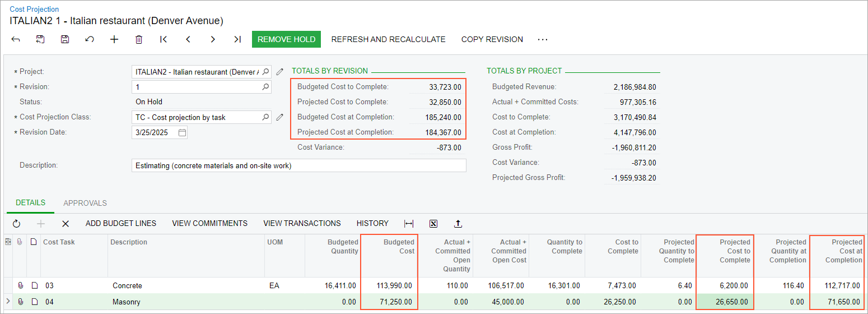
Task: Export grid to Excel icon
Action: (433, 223)
